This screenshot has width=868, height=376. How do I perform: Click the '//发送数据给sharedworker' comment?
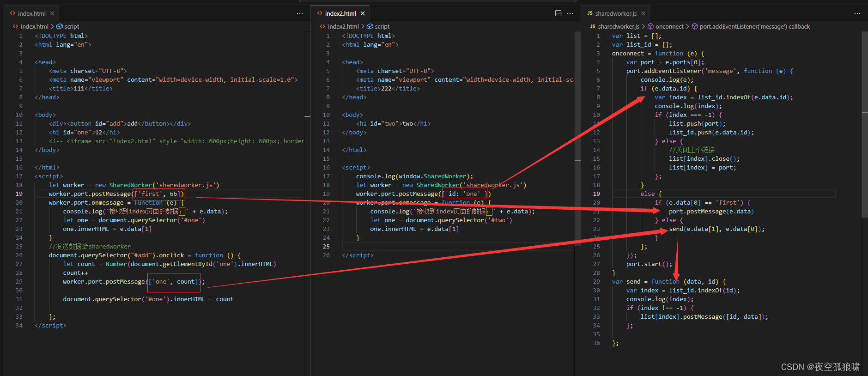click(90, 246)
